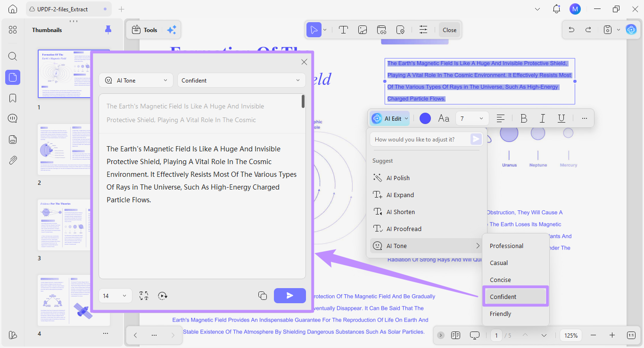Open page 4 thumbnail options ellipsis

[x=105, y=333]
